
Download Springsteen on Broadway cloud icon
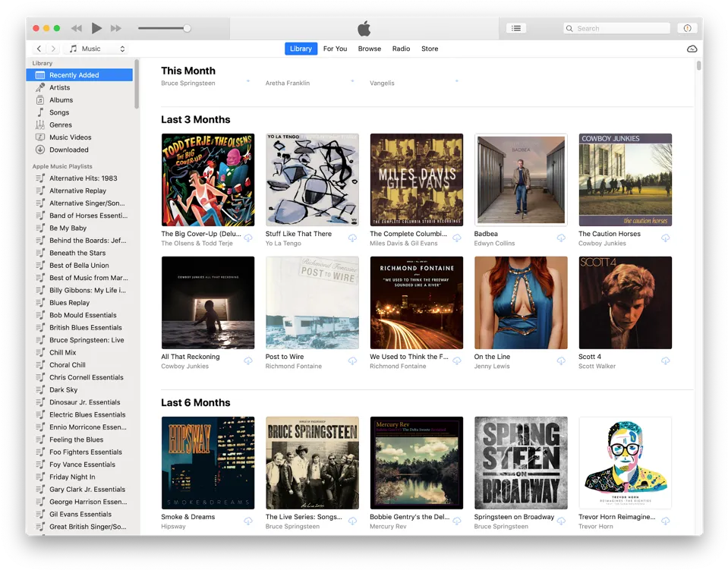click(561, 521)
